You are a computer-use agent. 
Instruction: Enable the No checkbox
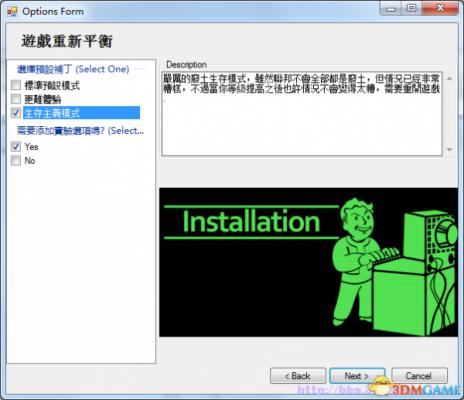pos(16,160)
